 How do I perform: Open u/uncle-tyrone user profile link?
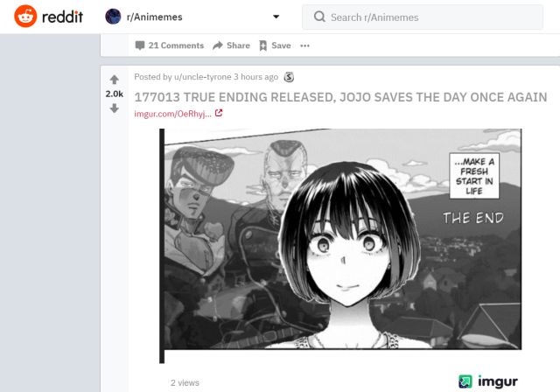(x=202, y=77)
